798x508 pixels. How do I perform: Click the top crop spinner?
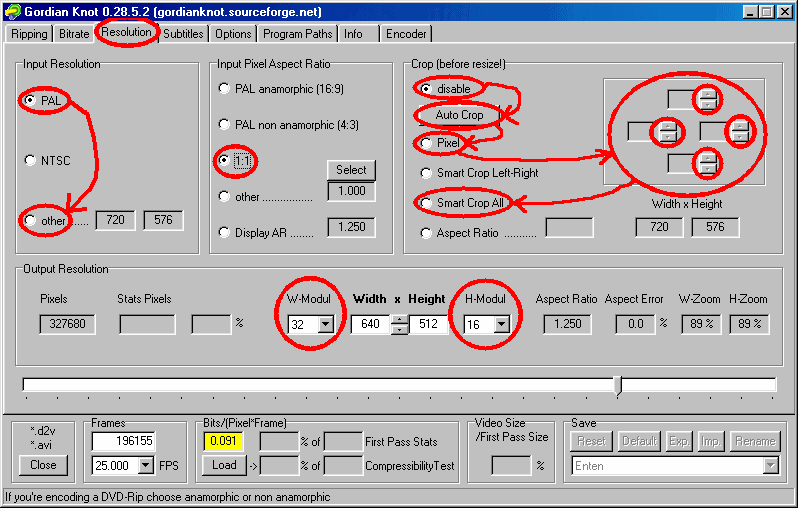pos(708,99)
